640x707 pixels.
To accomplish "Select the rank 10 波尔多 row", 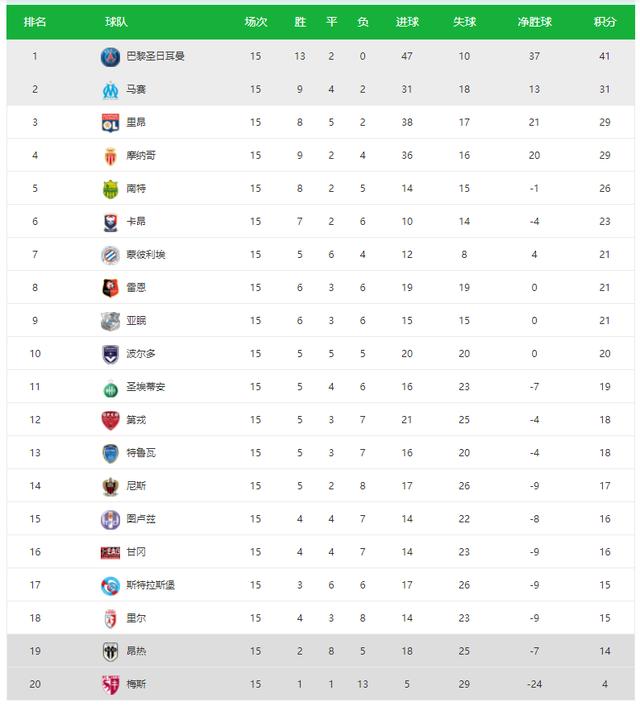I will click(x=320, y=354).
